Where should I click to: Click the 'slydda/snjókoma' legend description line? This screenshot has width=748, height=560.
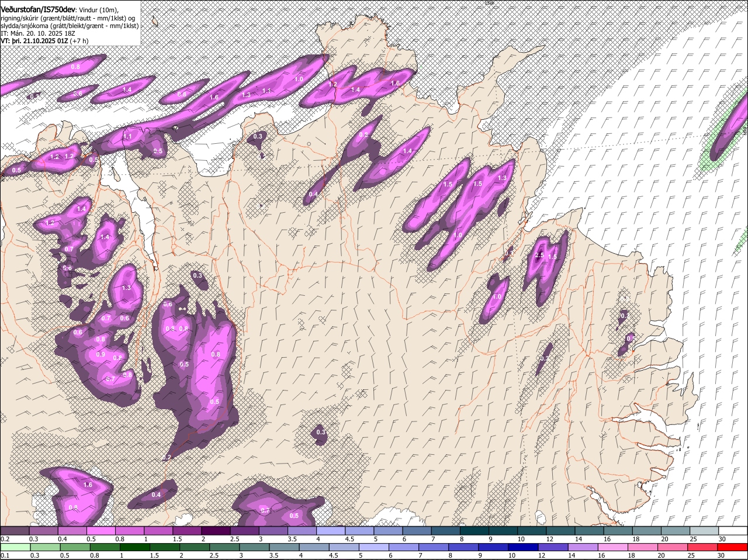pos(70,26)
